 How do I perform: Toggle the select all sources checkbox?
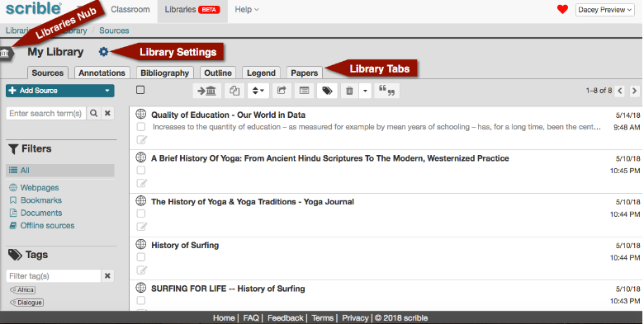pyautogui.click(x=140, y=90)
